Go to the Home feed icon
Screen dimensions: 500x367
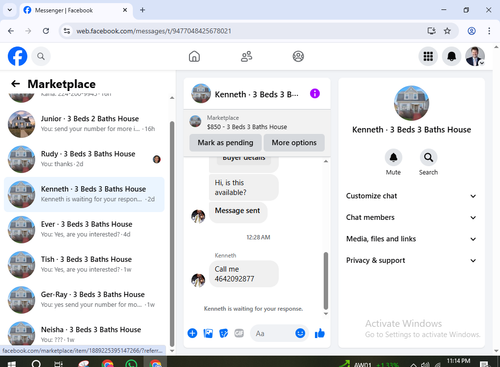(x=194, y=56)
